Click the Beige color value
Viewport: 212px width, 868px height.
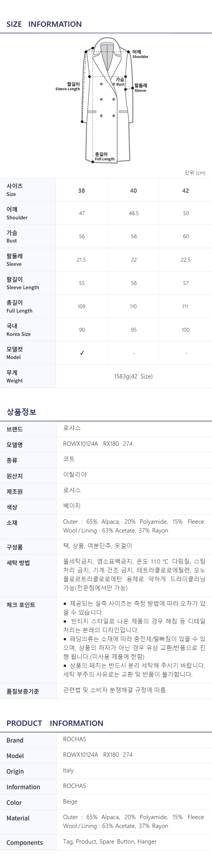coord(70,801)
